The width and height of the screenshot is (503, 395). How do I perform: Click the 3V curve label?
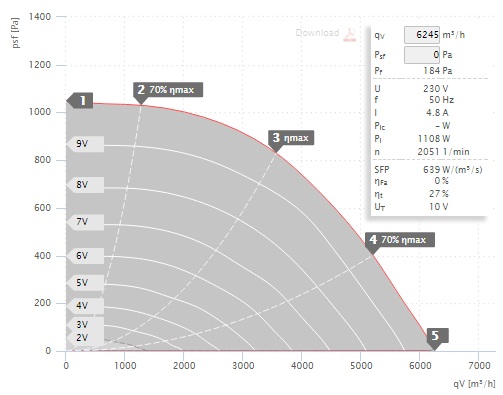pyautogui.click(x=85, y=324)
